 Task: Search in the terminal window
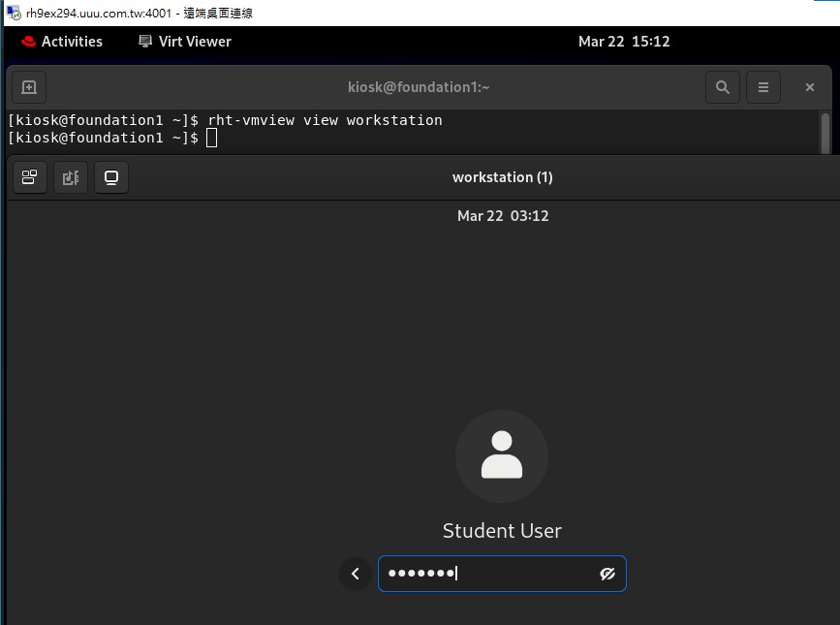(x=722, y=87)
